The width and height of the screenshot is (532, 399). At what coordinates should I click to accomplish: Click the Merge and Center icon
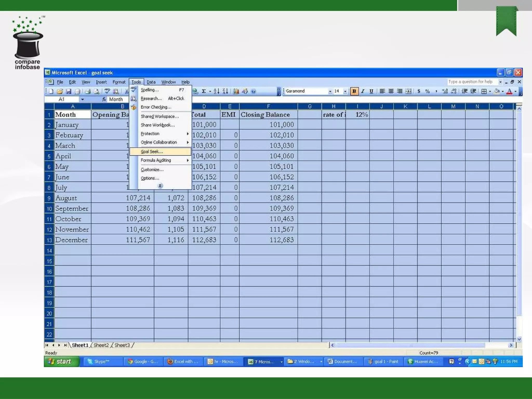pyautogui.click(x=408, y=91)
